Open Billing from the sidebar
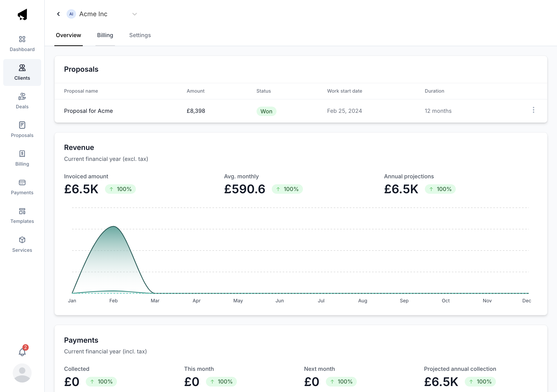 coord(22,158)
